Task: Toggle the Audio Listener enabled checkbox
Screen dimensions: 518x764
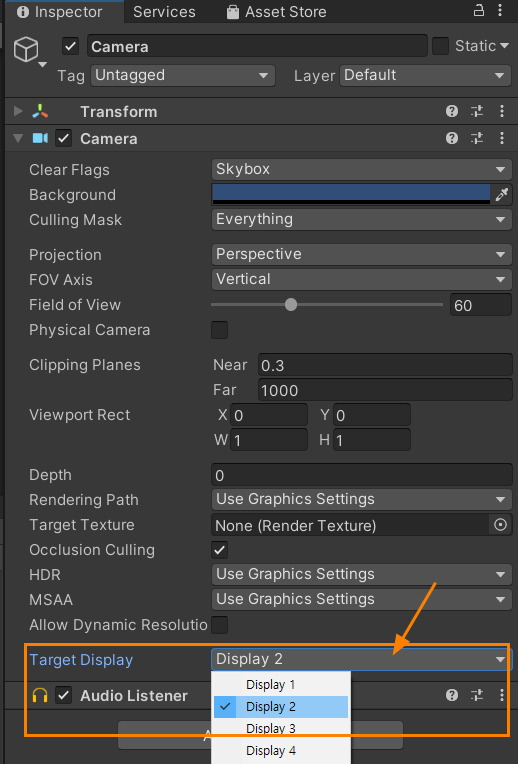Action: click(x=63, y=695)
